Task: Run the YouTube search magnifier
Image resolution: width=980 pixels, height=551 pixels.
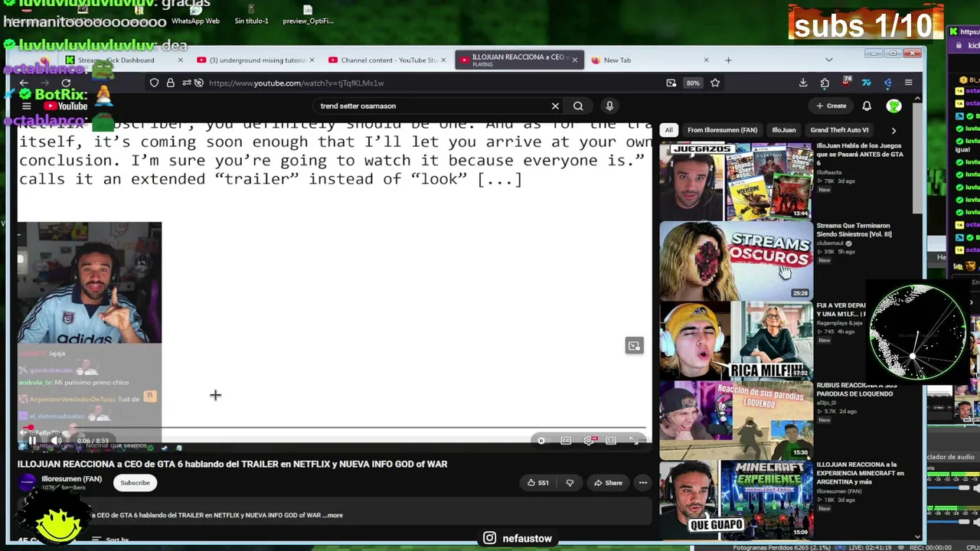Action: [x=578, y=106]
